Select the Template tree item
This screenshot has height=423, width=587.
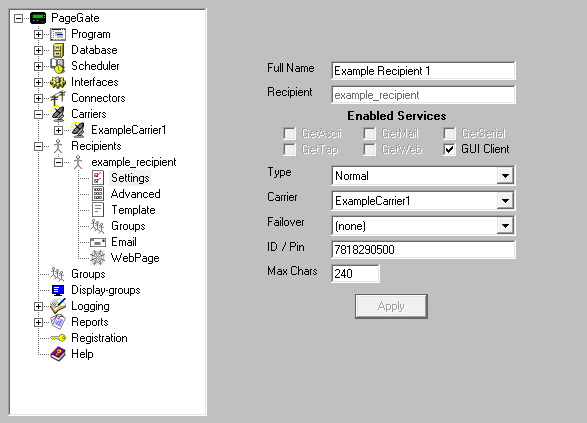click(x=133, y=210)
